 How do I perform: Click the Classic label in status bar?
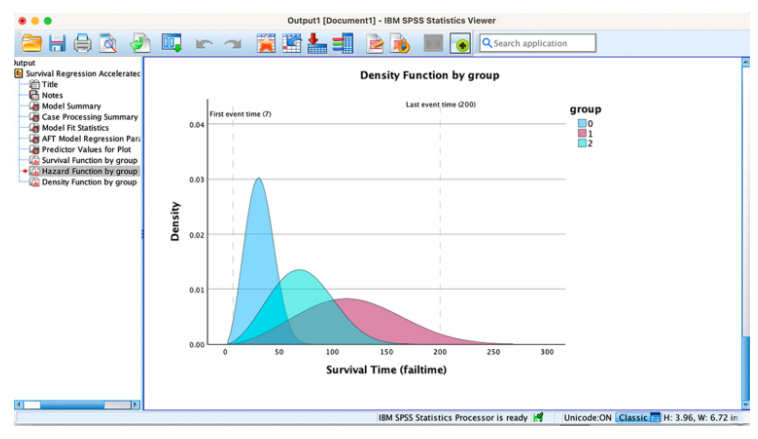[632, 417]
